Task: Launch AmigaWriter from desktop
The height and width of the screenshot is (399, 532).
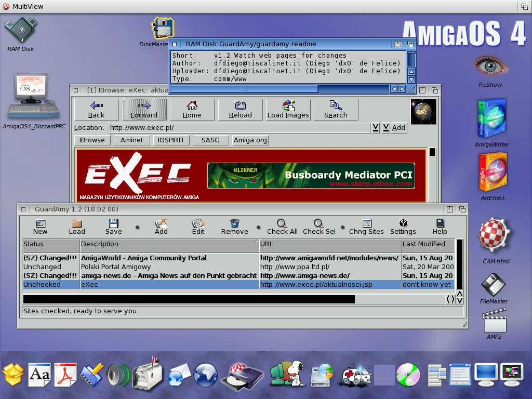Action: point(491,123)
